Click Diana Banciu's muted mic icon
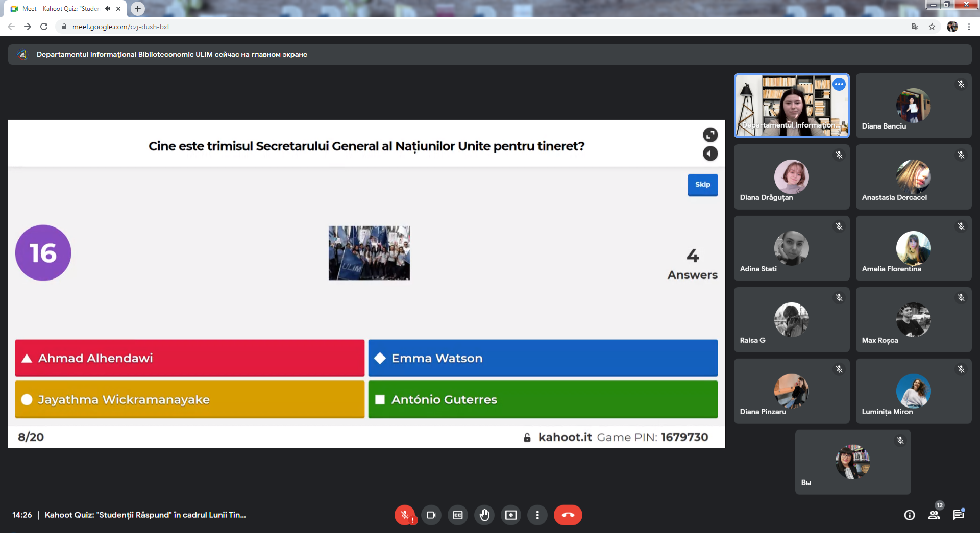Image resolution: width=980 pixels, height=533 pixels. coord(961,84)
